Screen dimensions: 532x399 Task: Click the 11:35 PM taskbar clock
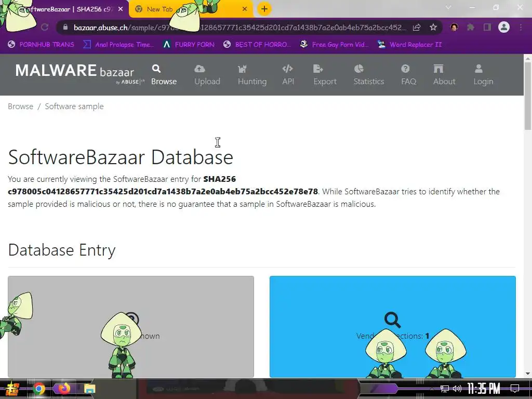[x=484, y=389]
